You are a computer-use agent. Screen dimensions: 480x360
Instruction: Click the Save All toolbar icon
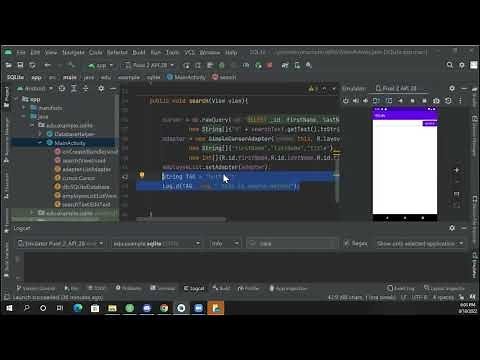pos(20,65)
